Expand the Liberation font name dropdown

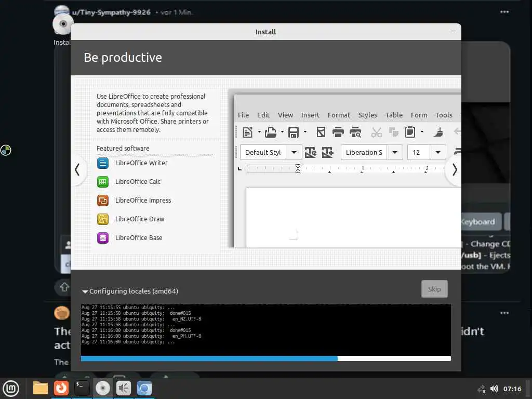pos(395,152)
